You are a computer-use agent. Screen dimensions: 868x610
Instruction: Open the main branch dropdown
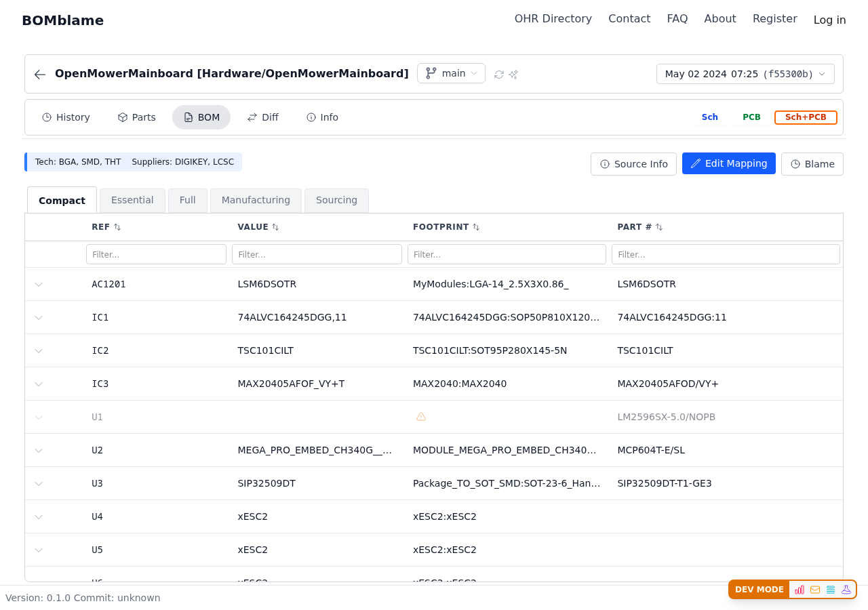[x=451, y=73]
